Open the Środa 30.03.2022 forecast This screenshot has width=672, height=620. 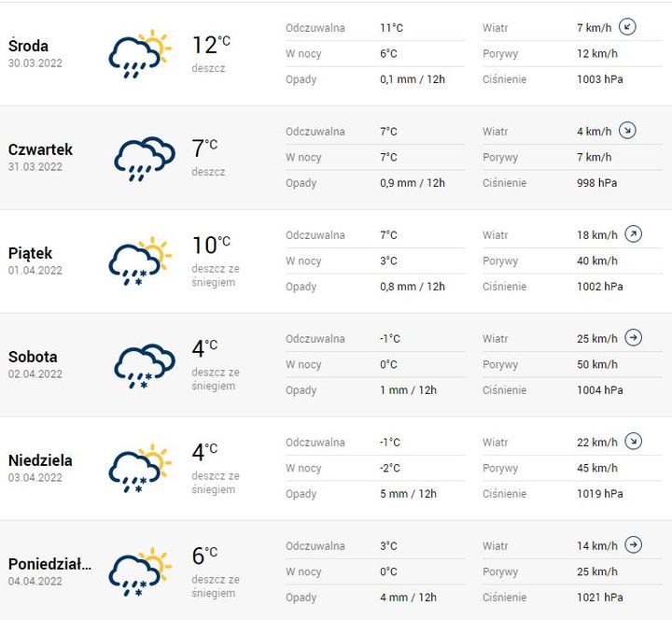click(x=336, y=54)
